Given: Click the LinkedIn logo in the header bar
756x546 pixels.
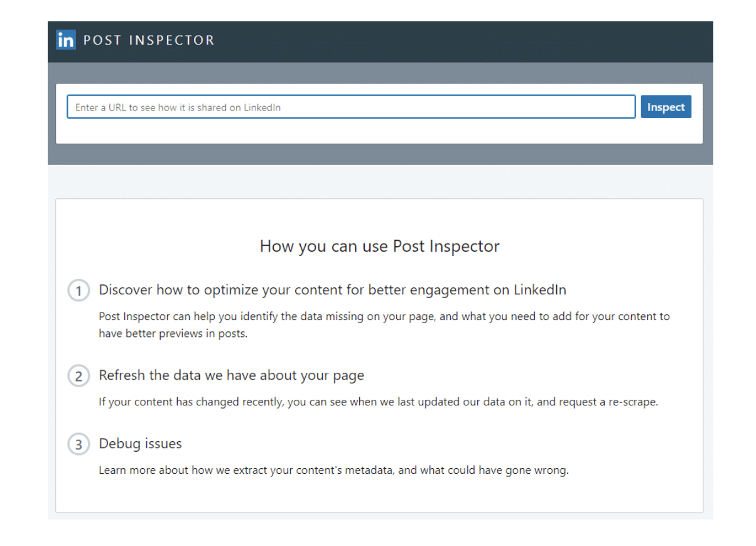Looking at the screenshot, I should [x=65, y=40].
